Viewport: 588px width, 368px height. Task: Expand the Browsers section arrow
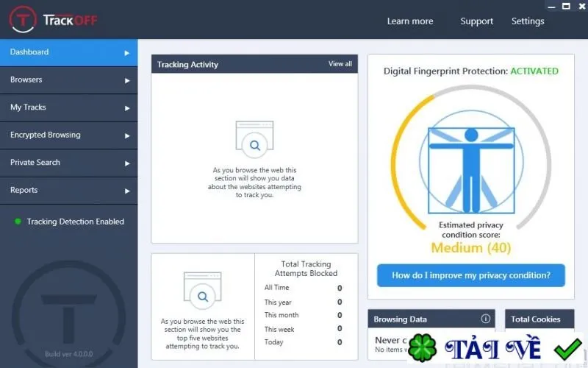(127, 80)
